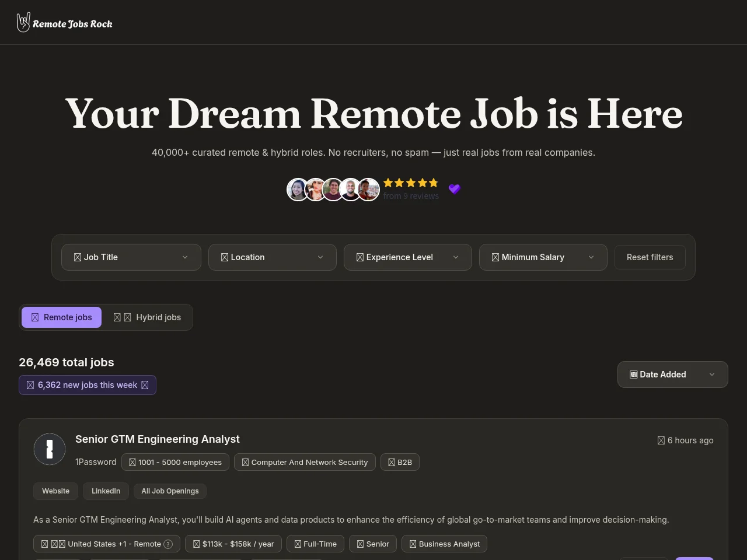
Task: Click the 6,362 new jobs this week badge
Action: pyautogui.click(x=88, y=385)
